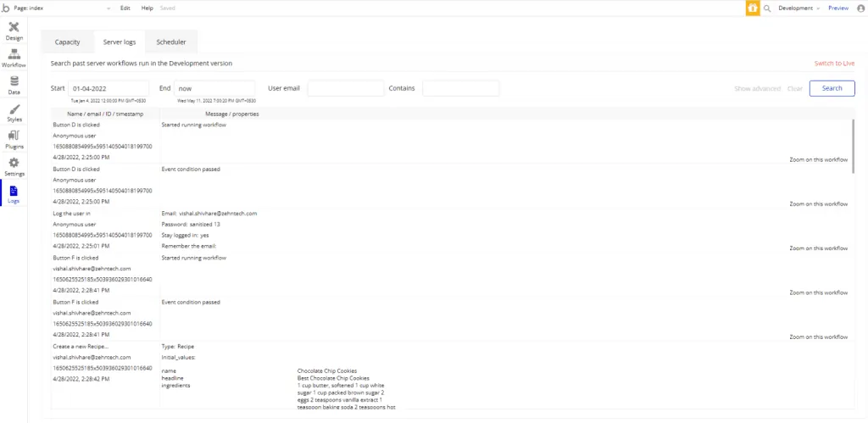Zoom on Button D 'Event condition passed' entry
This screenshot has width=868, height=423.
(x=818, y=203)
